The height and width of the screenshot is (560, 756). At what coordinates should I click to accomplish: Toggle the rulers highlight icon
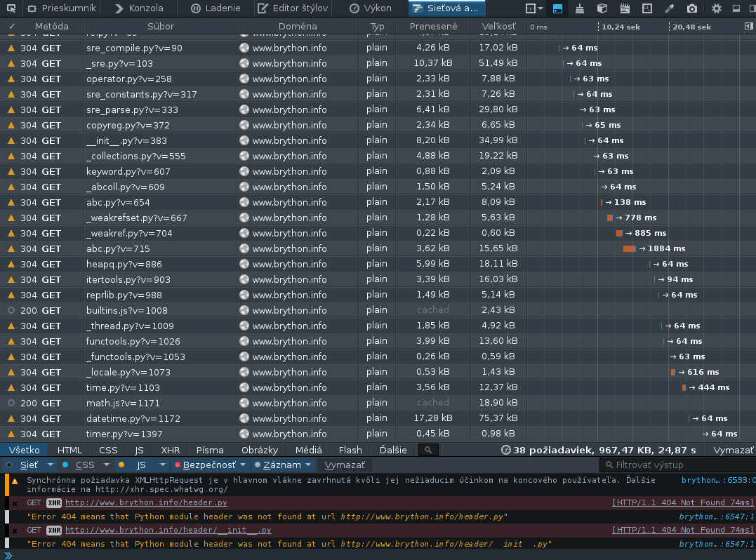pos(647,8)
